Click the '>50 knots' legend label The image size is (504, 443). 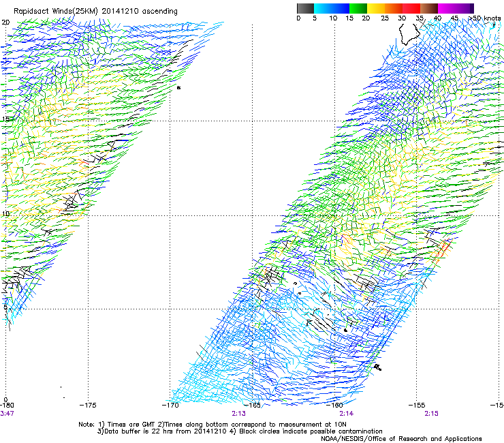coord(484,18)
